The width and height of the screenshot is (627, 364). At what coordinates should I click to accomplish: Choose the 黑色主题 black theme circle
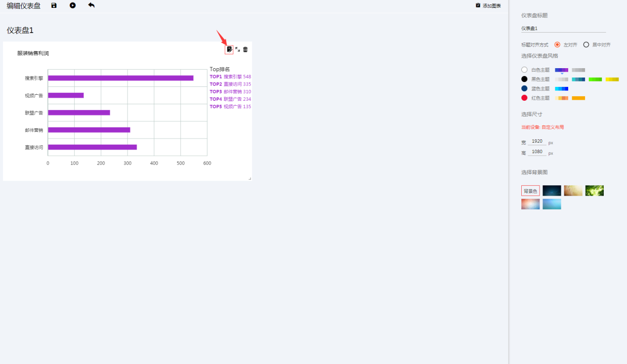[524, 79]
